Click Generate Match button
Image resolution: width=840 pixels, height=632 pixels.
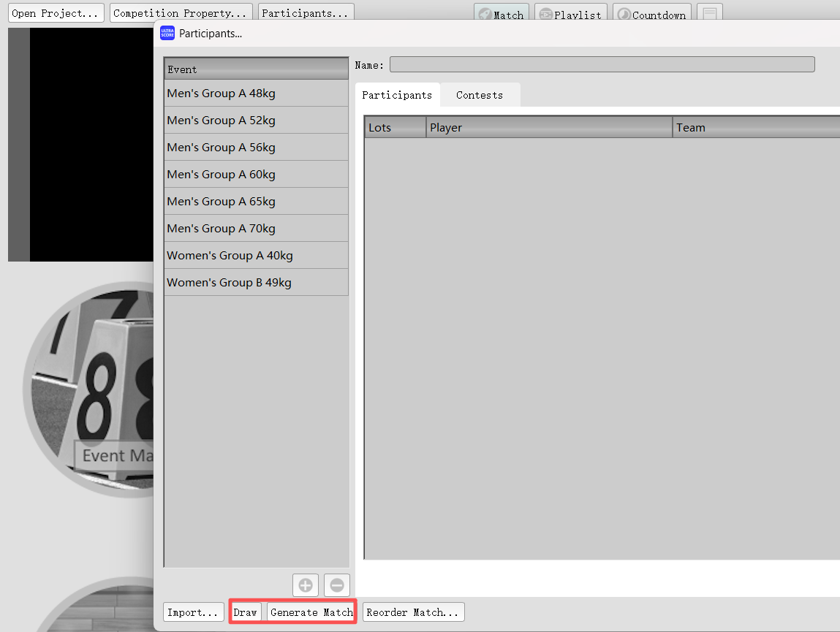[311, 612]
